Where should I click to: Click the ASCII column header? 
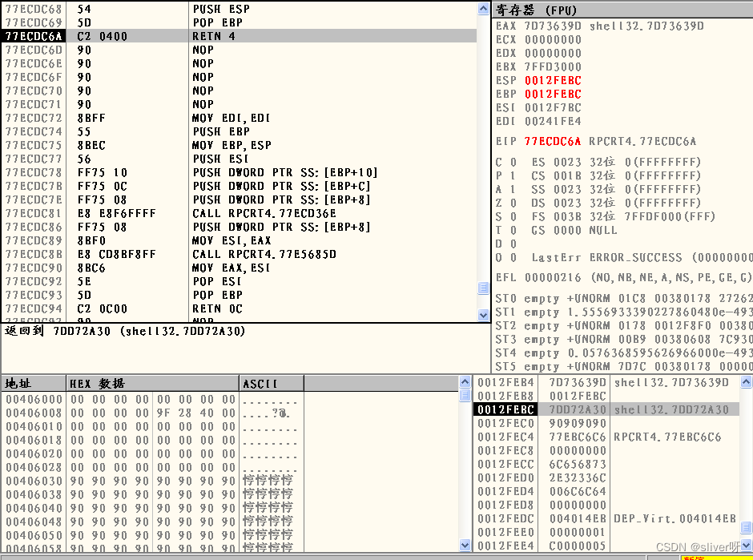coord(259,385)
